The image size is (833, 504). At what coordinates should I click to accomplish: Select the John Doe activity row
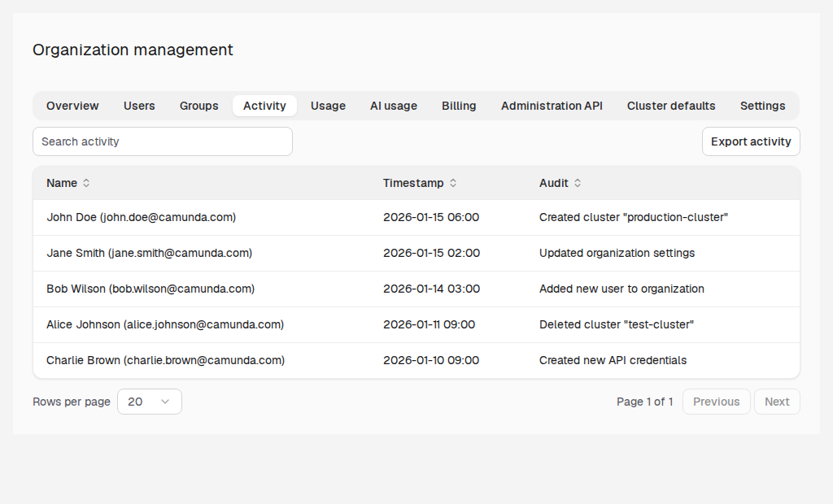(x=416, y=217)
